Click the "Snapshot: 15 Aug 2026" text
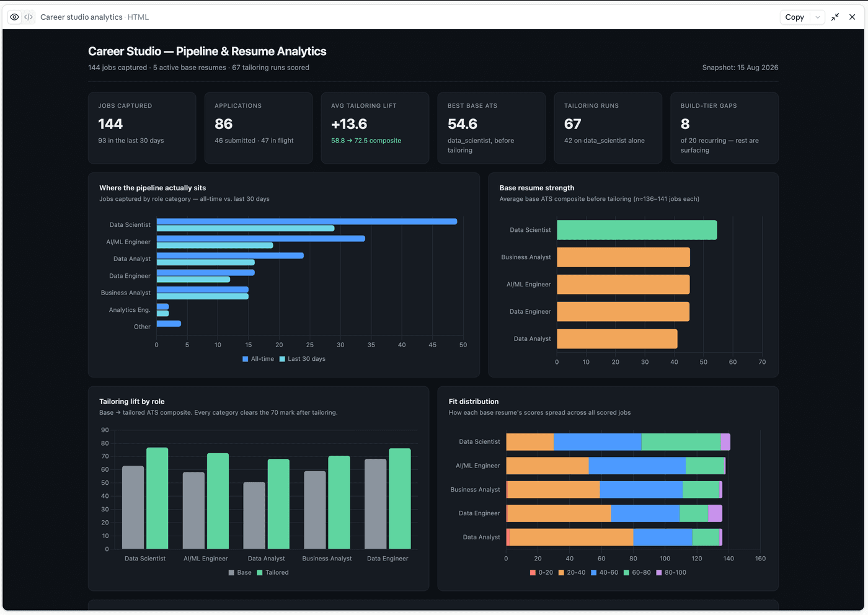 pyautogui.click(x=740, y=68)
